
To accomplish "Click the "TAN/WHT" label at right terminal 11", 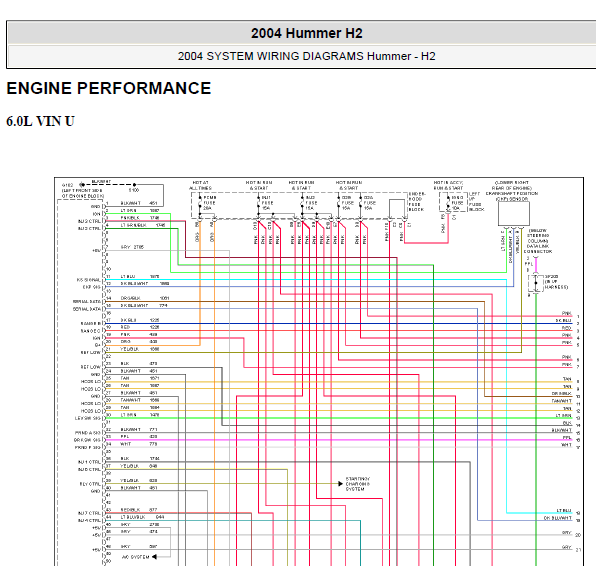I will click(x=561, y=401).
